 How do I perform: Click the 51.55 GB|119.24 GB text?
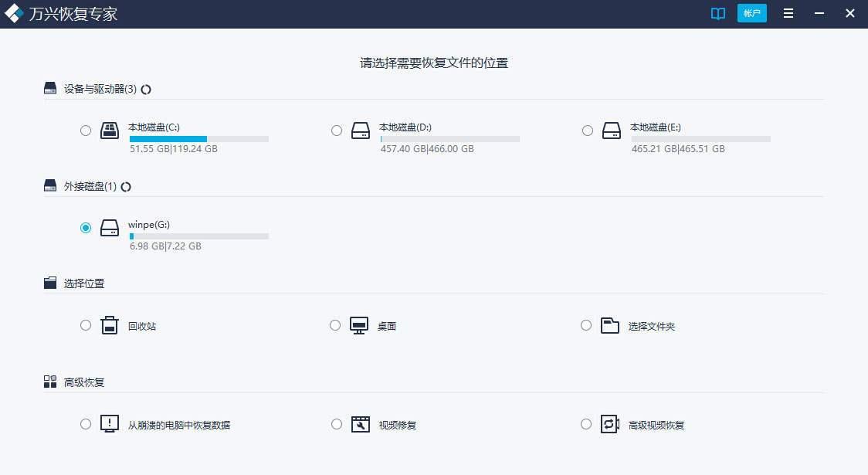coord(173,149)
